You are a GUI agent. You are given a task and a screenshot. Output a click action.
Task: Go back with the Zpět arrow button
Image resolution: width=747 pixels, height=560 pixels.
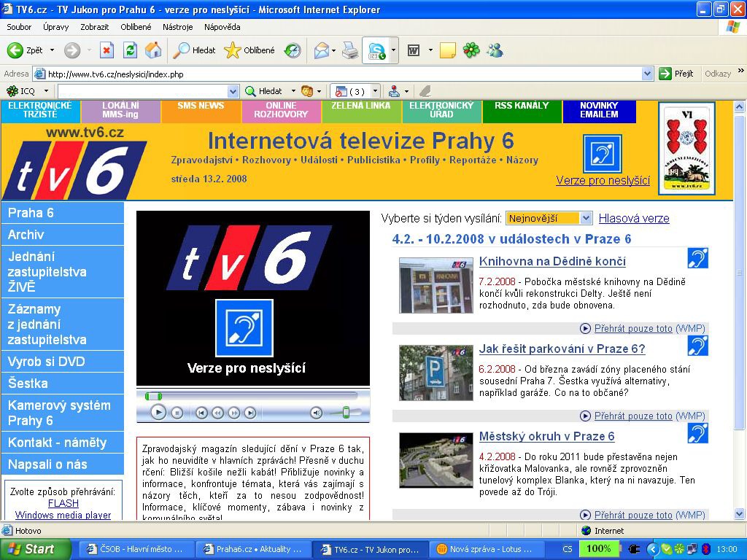pyautogui.click(x=25, y=50)
